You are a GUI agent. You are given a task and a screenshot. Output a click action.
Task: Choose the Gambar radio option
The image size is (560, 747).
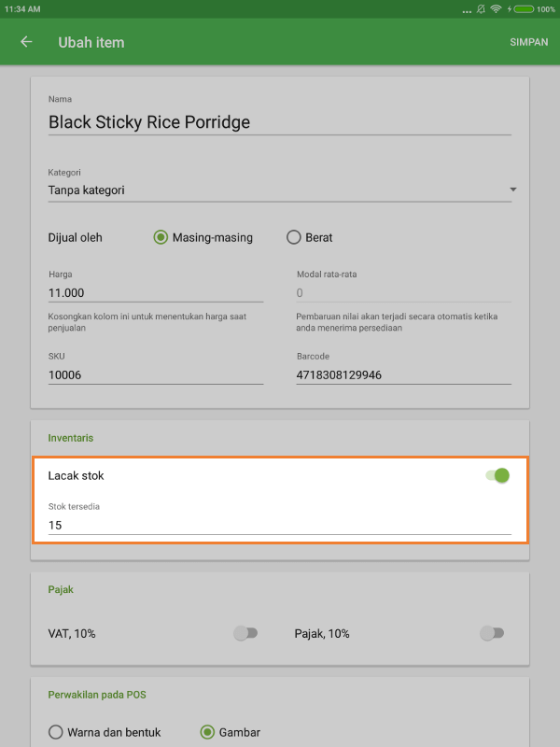click(x=208, y=732)
